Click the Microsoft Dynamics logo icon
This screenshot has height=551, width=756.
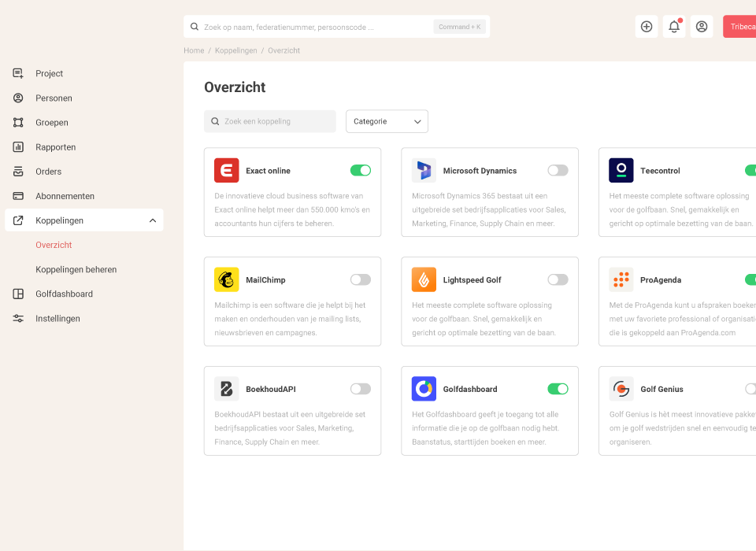coord(424,171)
